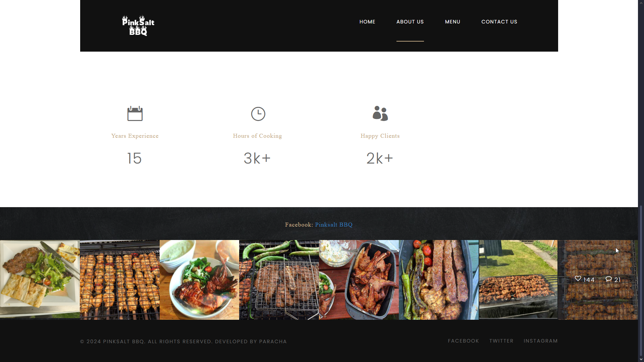
Task: Open the salad and flatbread plate photo
Action: click(40, 280)
